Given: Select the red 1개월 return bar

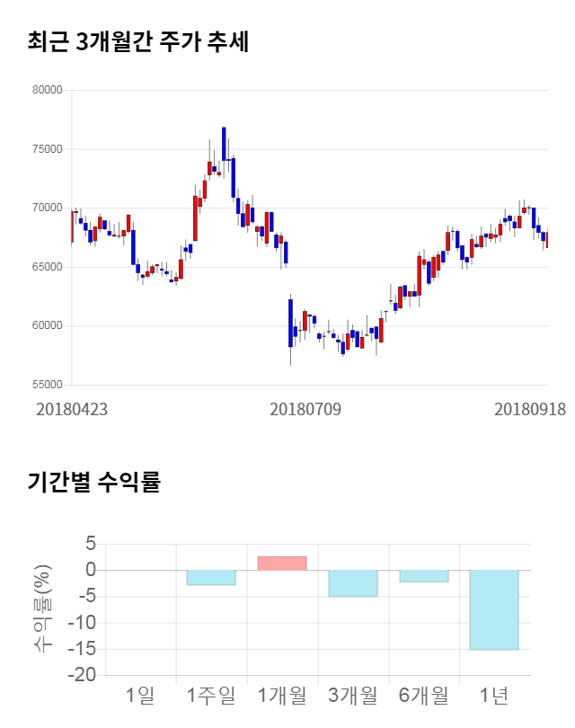Looking at the screenshot, I should point(282,563).
